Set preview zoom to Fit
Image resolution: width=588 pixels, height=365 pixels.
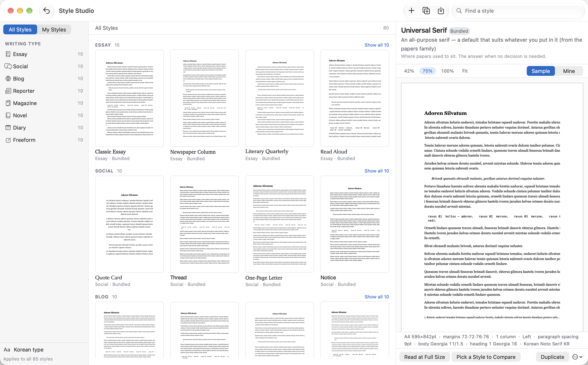(x=465, y=71)
